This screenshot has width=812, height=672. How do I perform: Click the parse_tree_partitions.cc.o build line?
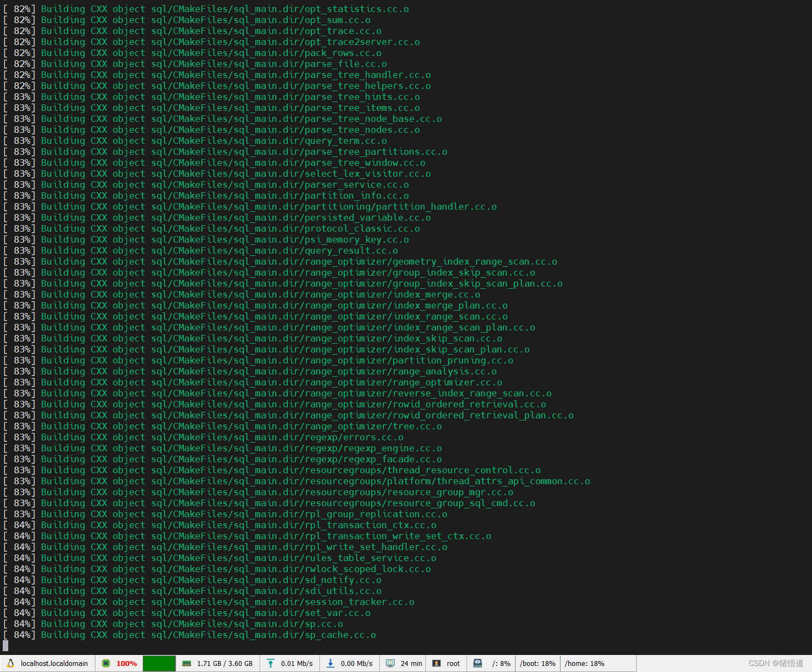tap(225, 152)
